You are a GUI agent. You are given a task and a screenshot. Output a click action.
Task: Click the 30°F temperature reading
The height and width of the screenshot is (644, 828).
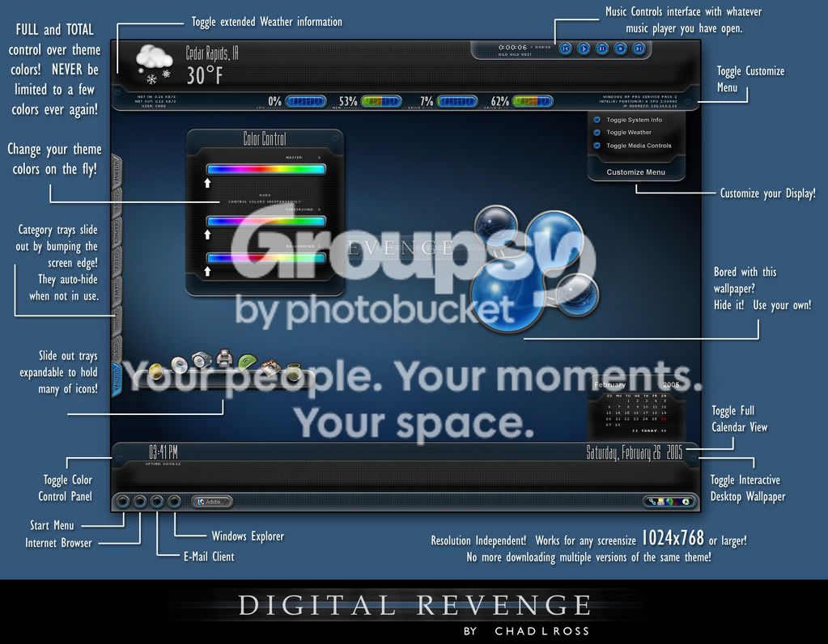204,75
